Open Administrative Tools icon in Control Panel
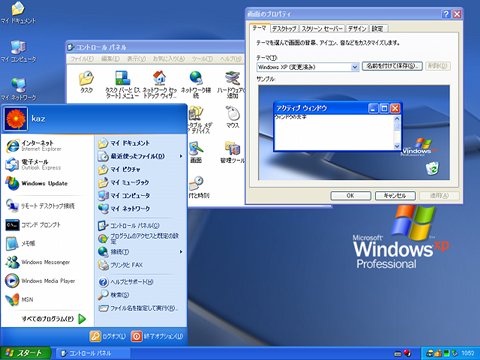This screenshot has width=480, height=360. pos(232,152)
